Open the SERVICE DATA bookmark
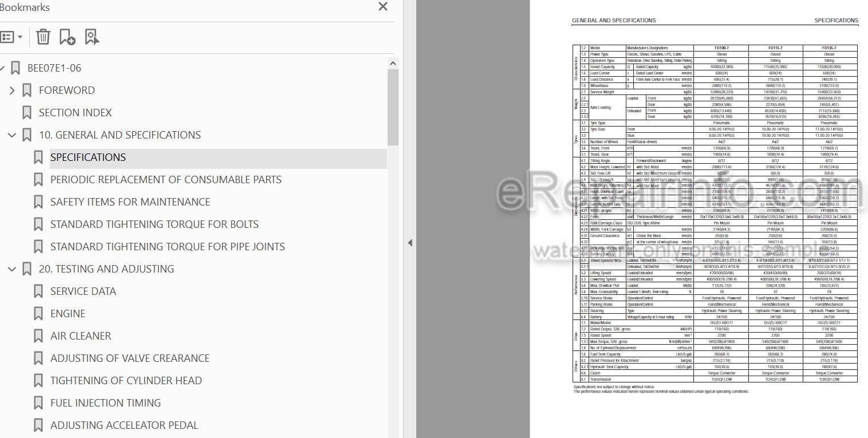The image size is (868, 438). [83, 291]
